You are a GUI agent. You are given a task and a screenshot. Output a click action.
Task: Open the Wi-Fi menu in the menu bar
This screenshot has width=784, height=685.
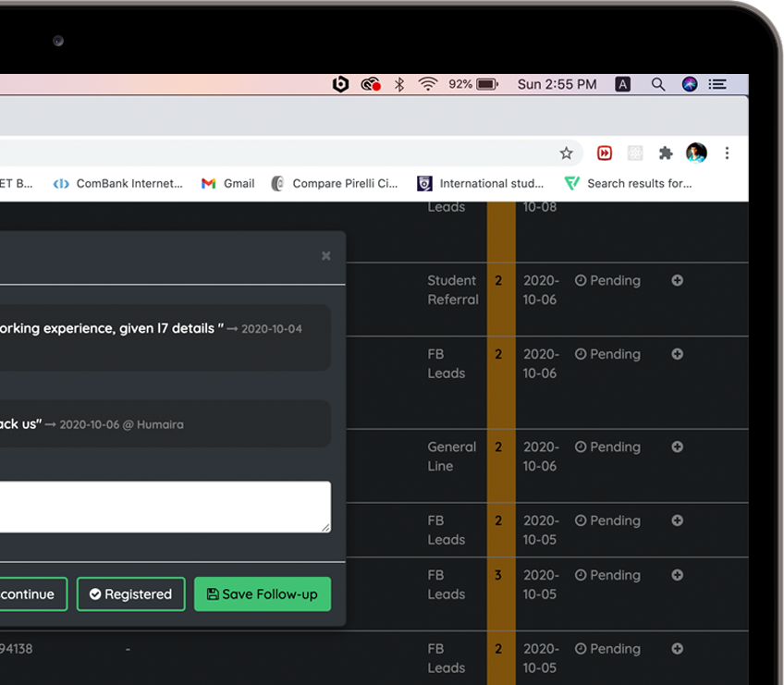427,84
